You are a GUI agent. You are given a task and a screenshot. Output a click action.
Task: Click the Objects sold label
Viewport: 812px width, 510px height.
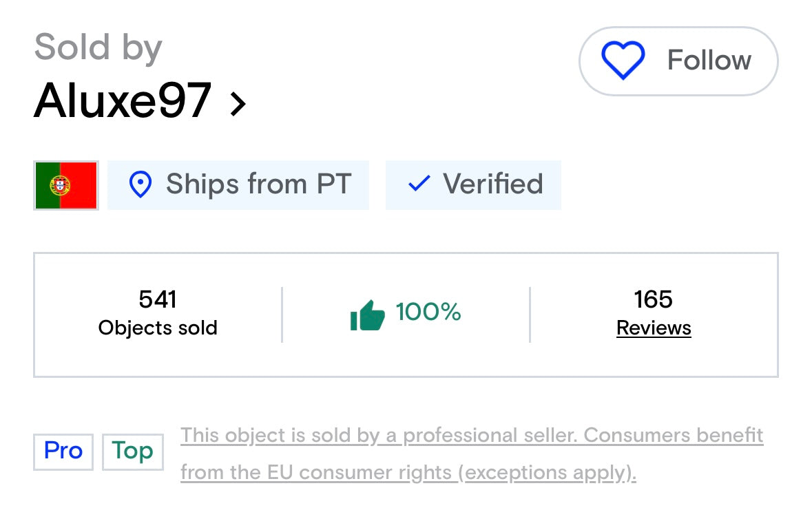point(158,328)
